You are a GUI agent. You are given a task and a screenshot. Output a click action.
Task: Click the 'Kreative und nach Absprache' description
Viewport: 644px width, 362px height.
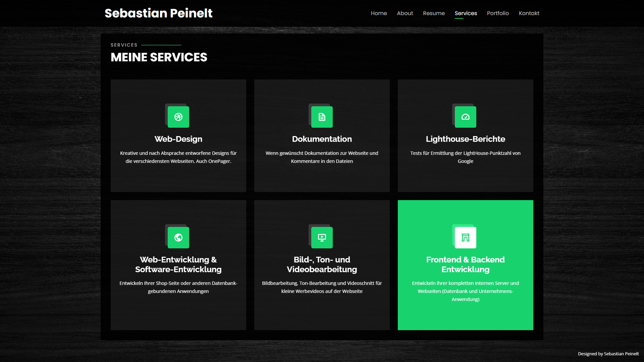pos(178,157)
